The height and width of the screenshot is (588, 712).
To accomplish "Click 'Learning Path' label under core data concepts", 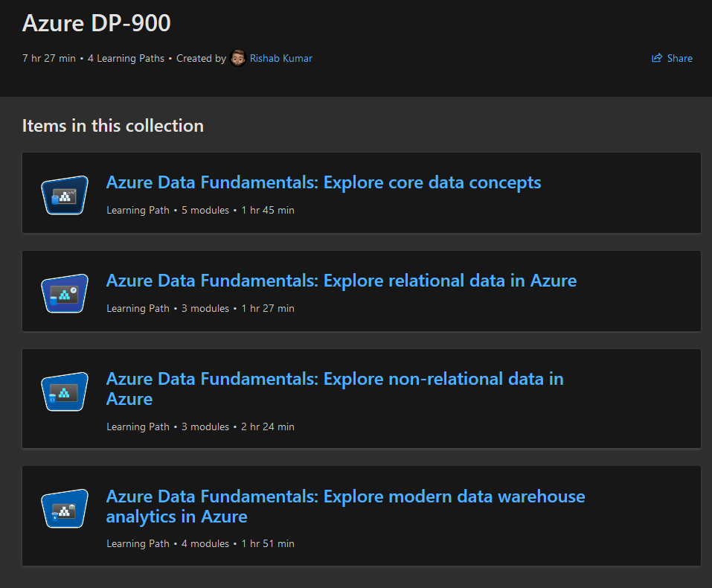I will (138, 211).
